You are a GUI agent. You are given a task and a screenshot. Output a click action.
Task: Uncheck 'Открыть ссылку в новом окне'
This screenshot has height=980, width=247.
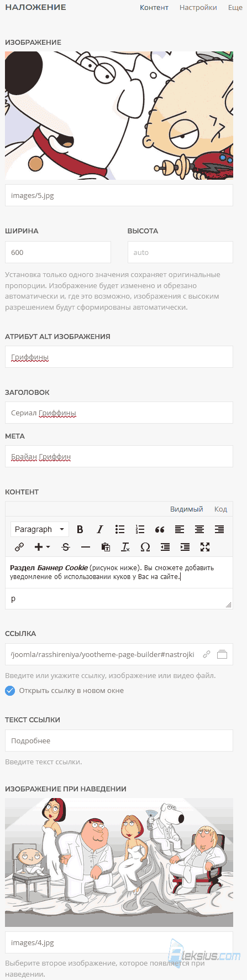coord(10,690)
